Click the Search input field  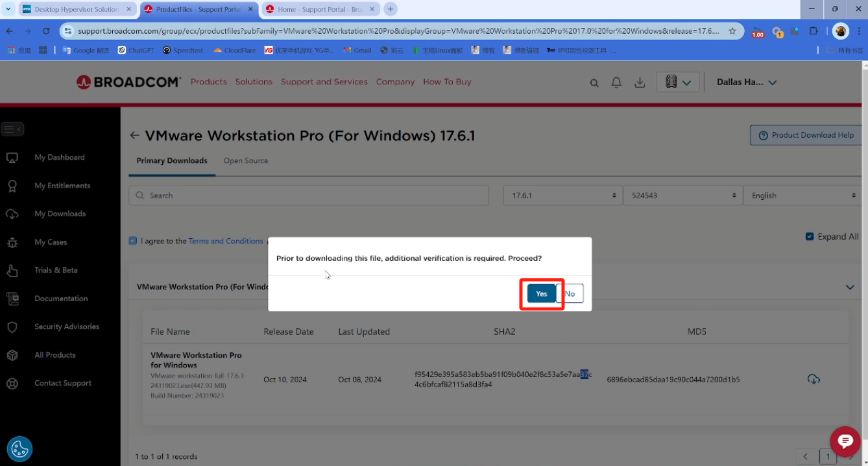click(309, 195)
